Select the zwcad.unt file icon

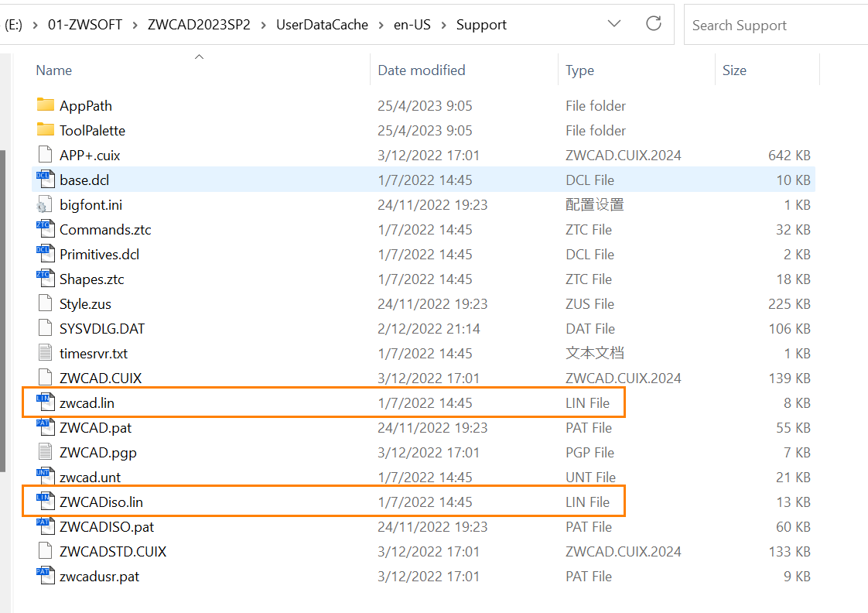click(x=46, y=477)
